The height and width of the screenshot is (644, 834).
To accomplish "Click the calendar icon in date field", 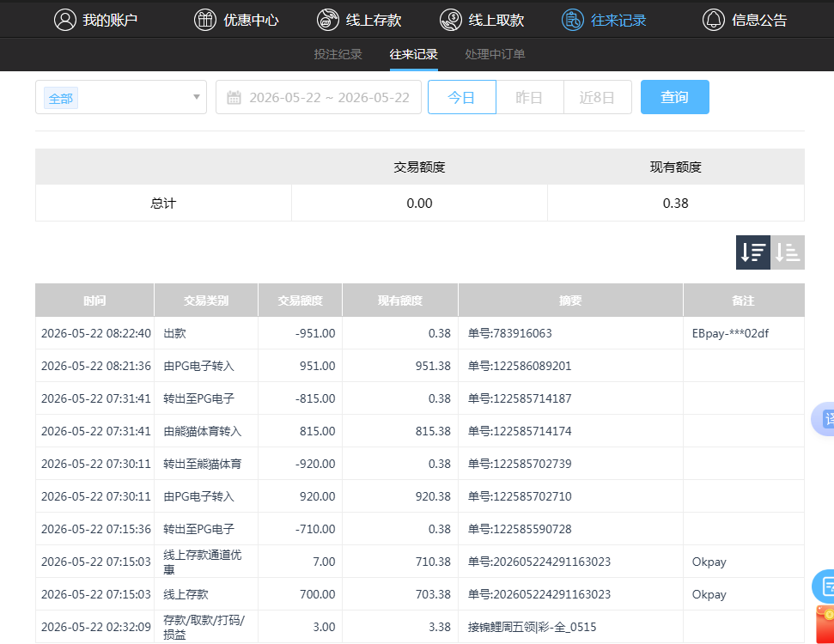I will pos(234,98).
